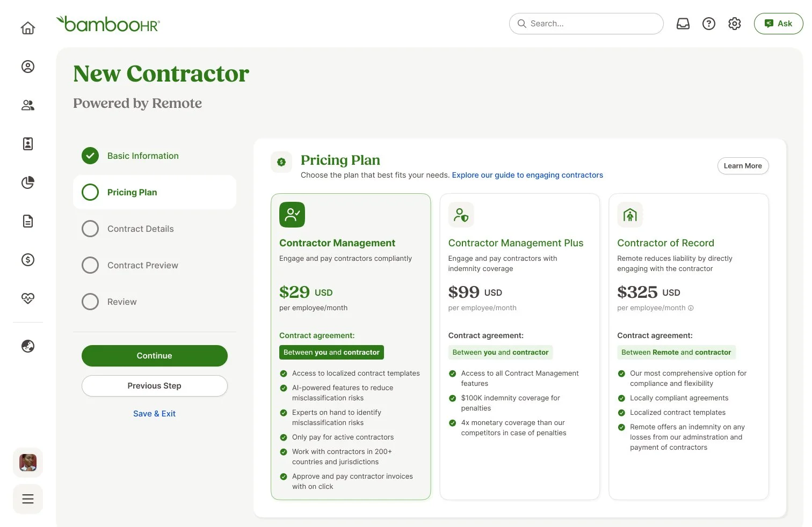Click the 'Between Remote and contractor' badge
Viewport: 812px width, 527px height.
coord(676,353)
